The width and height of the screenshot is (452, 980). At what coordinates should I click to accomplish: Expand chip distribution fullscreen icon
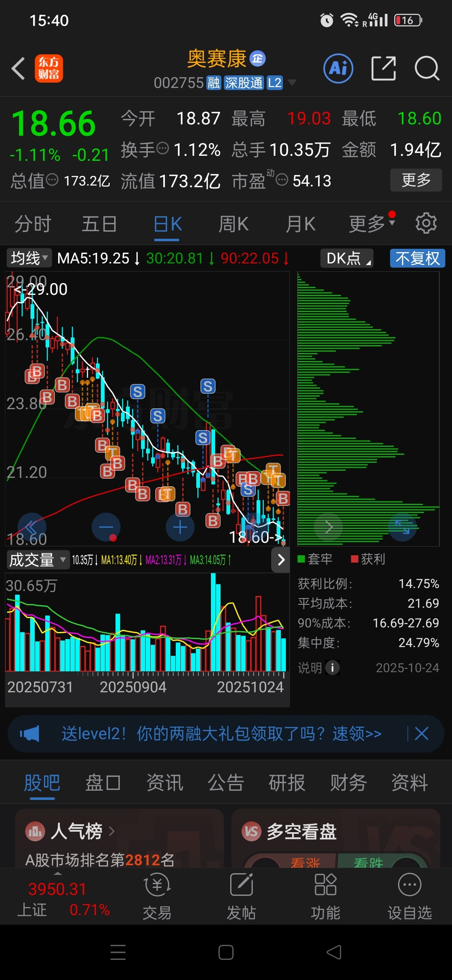[403, 527]
